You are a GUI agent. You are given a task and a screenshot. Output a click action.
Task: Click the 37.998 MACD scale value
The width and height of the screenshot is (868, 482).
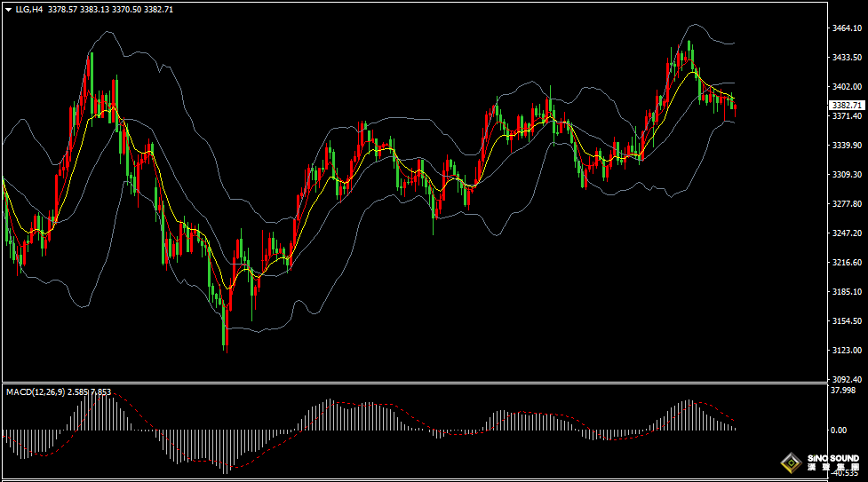(841, 390)
